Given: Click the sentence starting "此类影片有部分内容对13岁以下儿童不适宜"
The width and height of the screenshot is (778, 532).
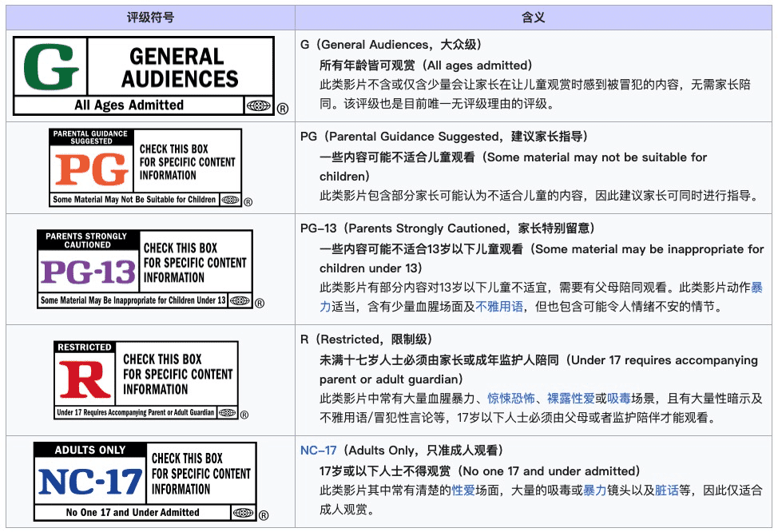Looking at the screenshot, I should [x=542, y=297].
